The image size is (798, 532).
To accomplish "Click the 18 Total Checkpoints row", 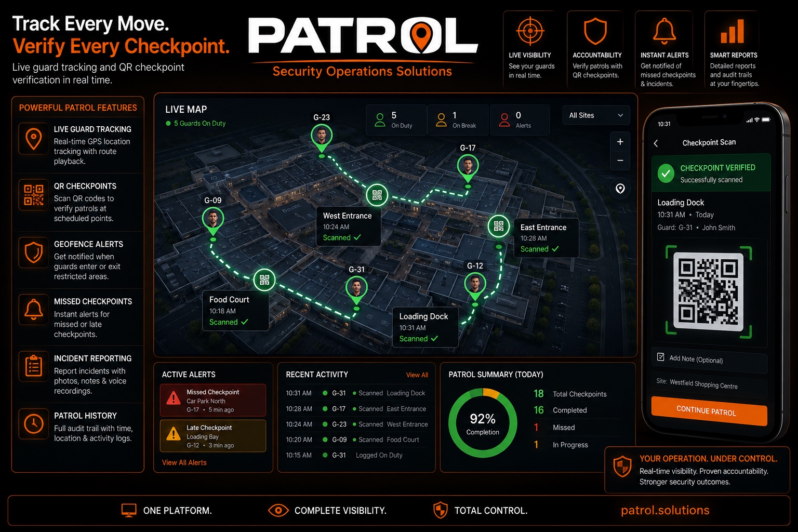I will (x=577, y=394).
